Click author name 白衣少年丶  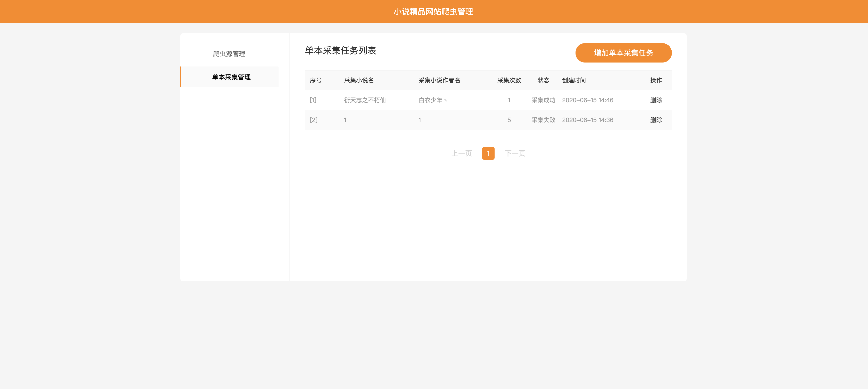pos(433,100)
